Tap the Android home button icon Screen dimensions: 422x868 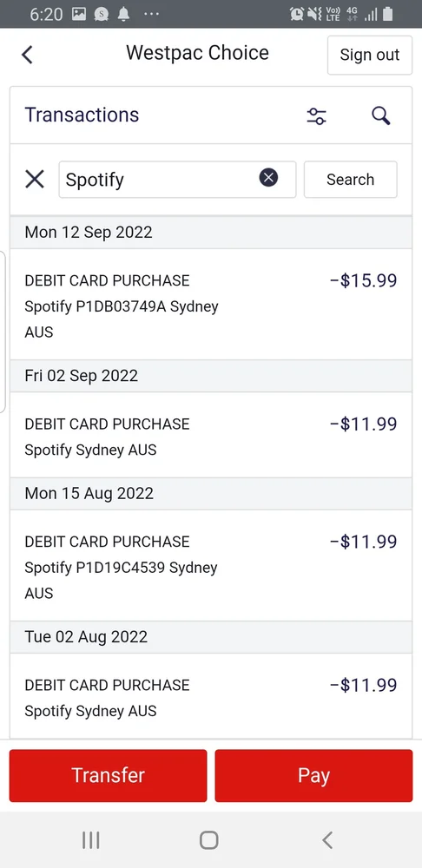[x=208, y=839]
